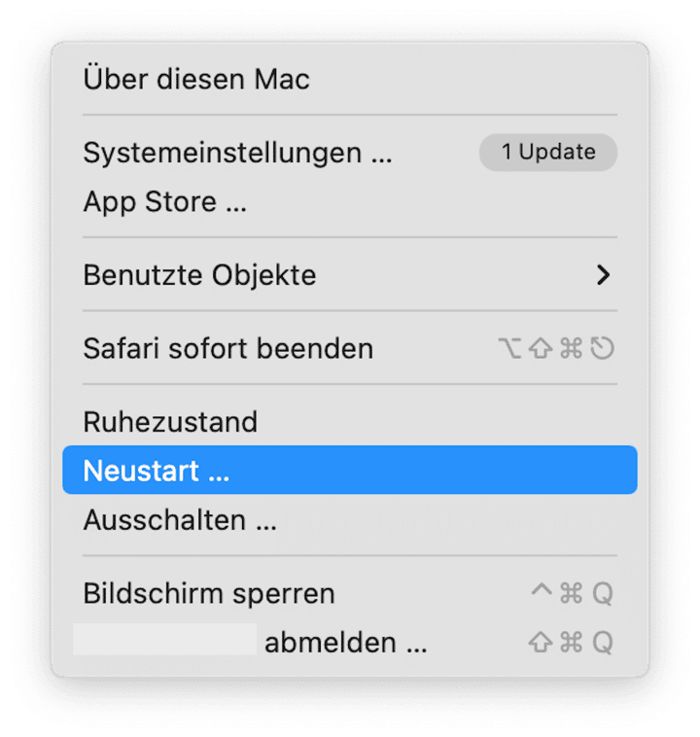Expand Benutzte Objekte submenu chevron
Image resolution: width=700 pixels, height=737 pixels.
point(603,275)
